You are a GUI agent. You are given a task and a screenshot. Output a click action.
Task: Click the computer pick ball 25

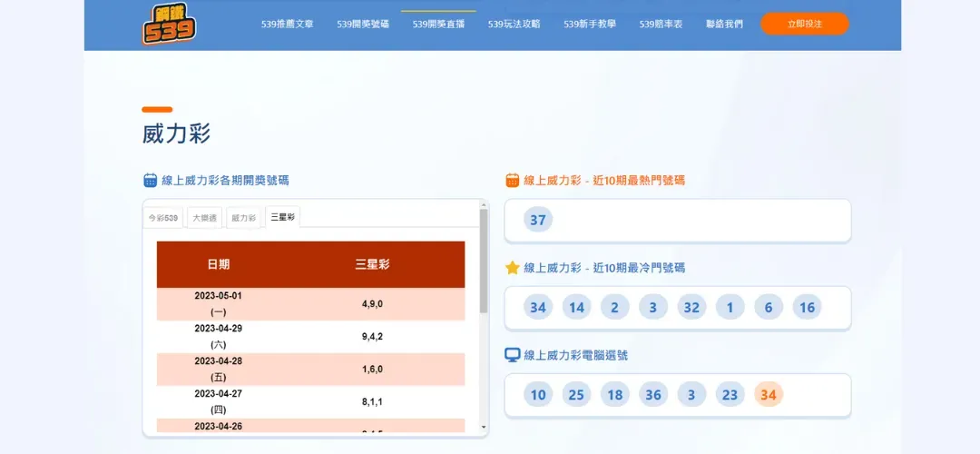tap(576, 395)
